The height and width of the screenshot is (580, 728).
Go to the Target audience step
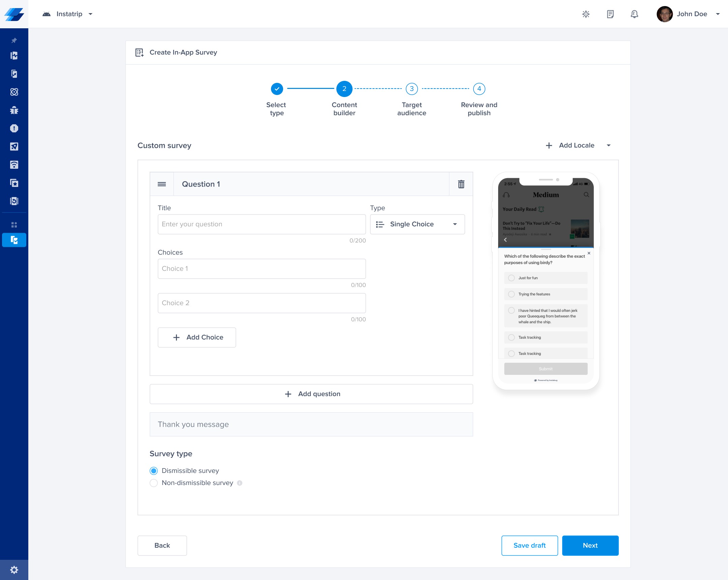pos(411,89)
